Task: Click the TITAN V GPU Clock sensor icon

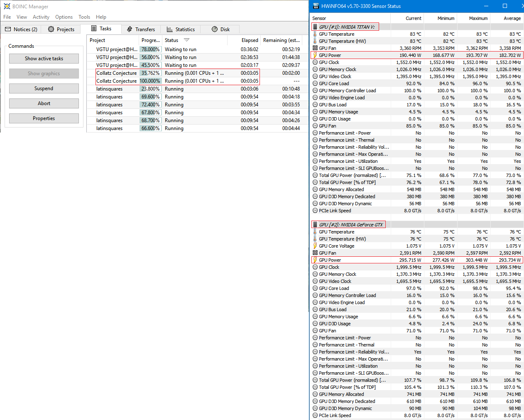Action: click(x=315, y=62)
